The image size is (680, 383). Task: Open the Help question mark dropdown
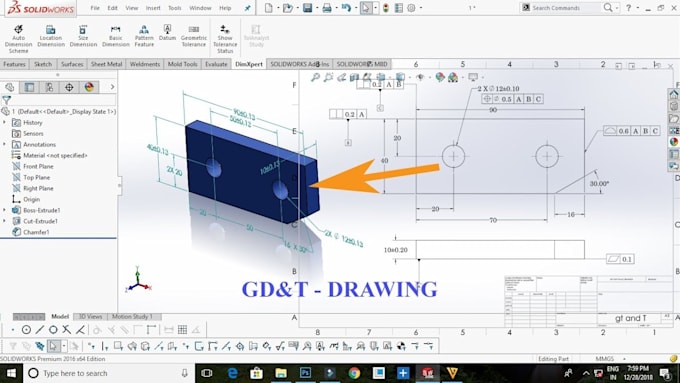pos(638,8)
